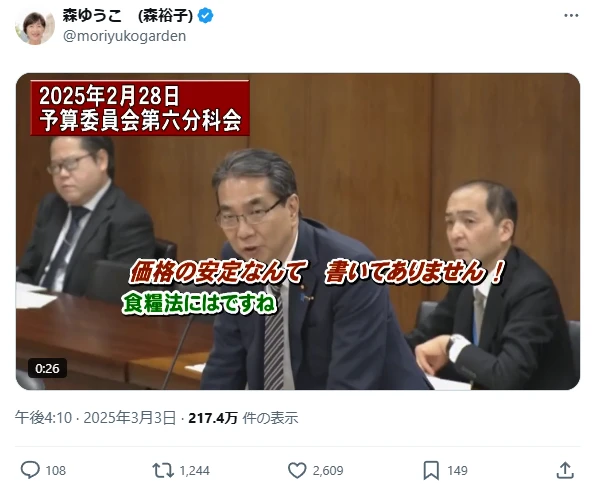Open the three-dot more options menu

pyautogui.click(x=571, y=16)
